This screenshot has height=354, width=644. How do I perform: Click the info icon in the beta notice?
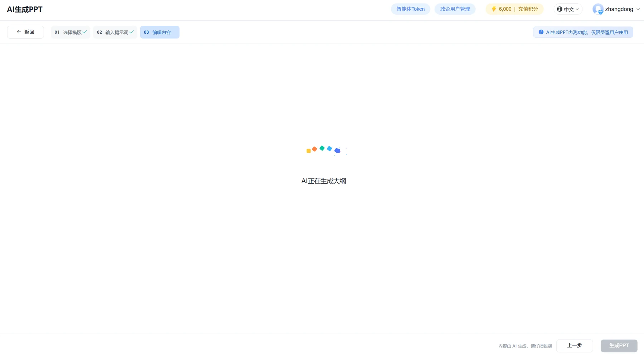541,32
